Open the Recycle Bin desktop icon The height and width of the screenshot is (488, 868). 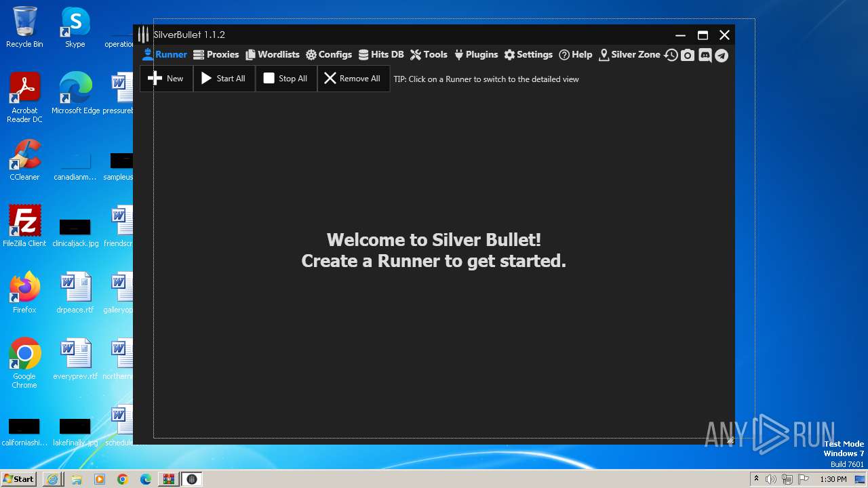[x=24, y=27]
